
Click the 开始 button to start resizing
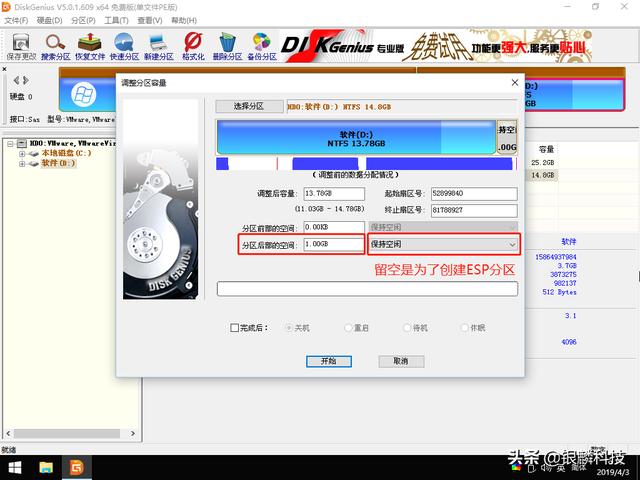(329, 361)
